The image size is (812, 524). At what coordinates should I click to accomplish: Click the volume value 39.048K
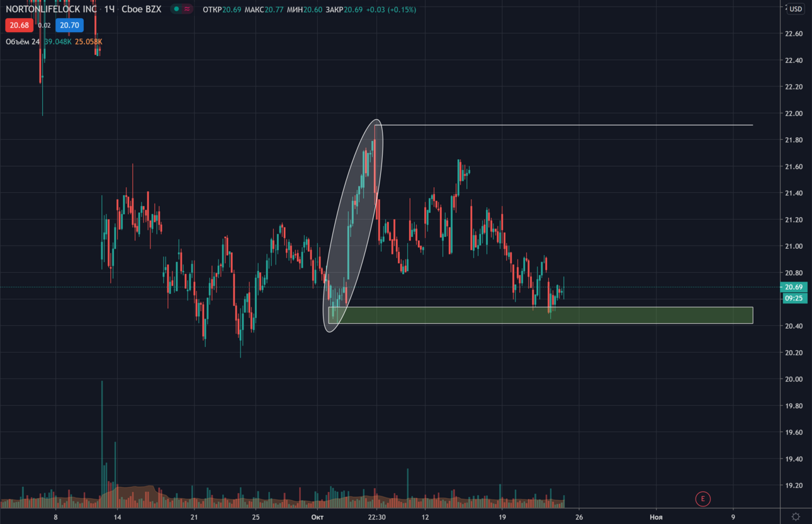[58, 42]
